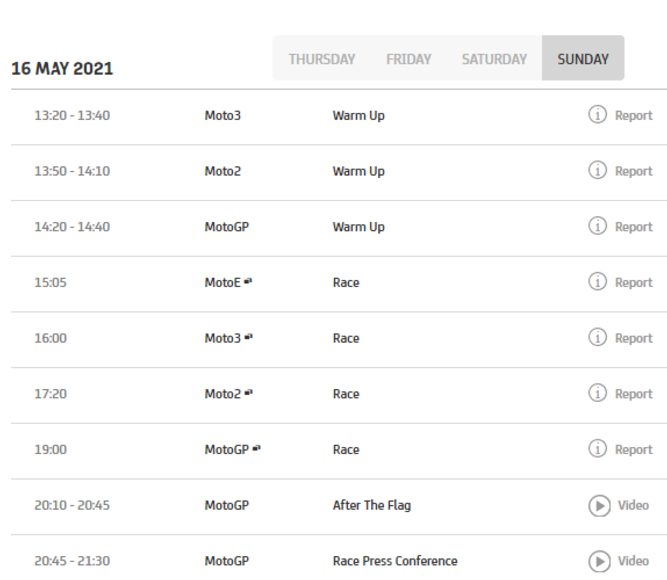Click the info icon for MotoE Race
667x580 pixels.
(x=597, y=282)
